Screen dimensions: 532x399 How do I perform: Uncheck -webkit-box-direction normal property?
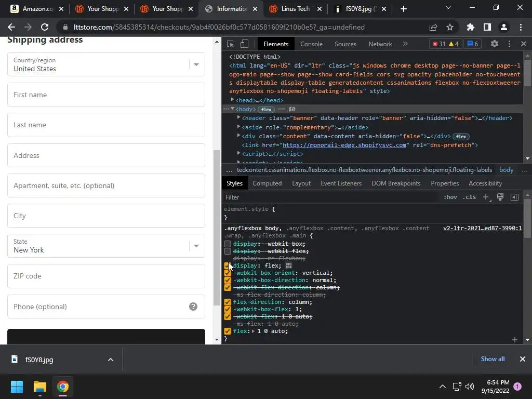228,280
